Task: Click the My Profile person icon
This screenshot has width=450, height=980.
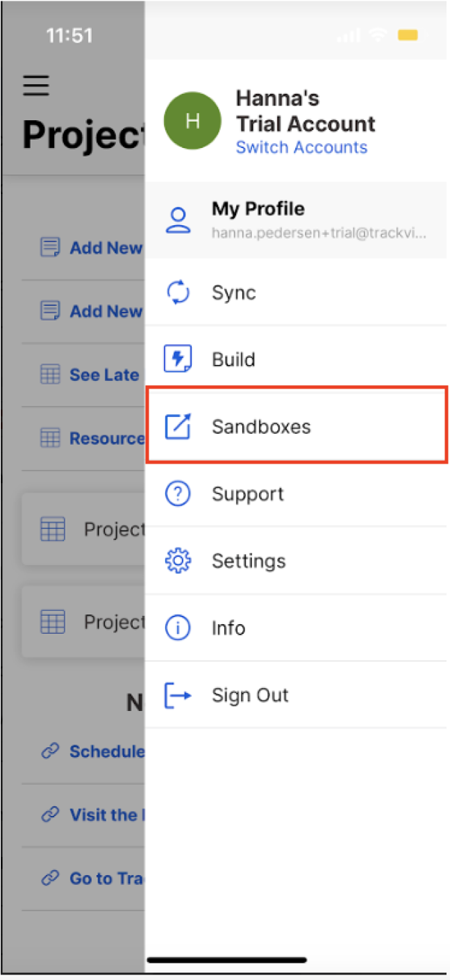Action: coord(178,220)
